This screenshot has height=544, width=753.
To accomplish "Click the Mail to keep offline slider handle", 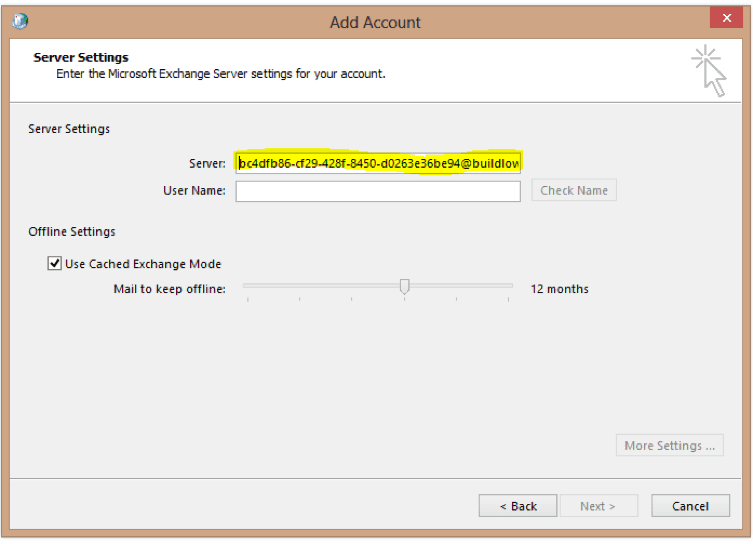I will [x=404, y=286].
